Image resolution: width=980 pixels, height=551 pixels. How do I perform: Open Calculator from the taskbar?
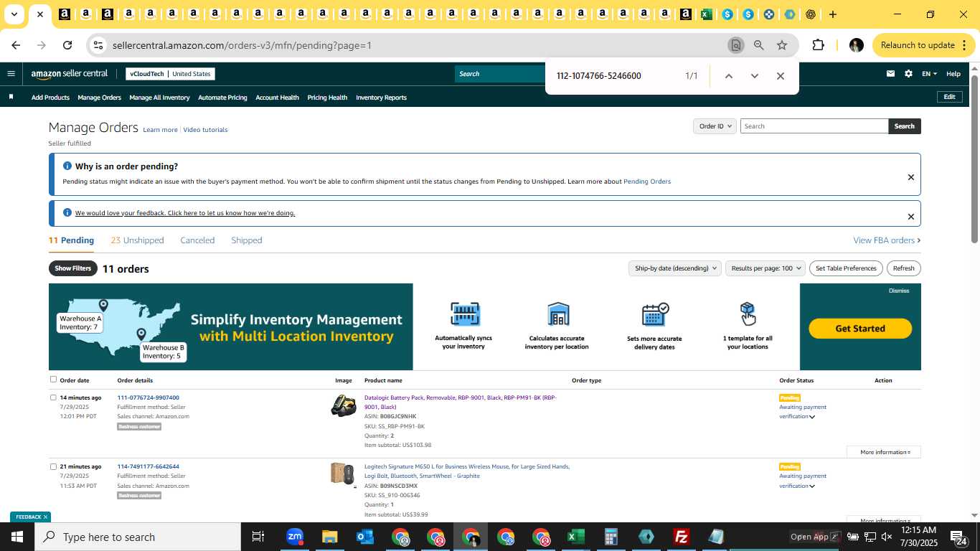pos(611,537)
